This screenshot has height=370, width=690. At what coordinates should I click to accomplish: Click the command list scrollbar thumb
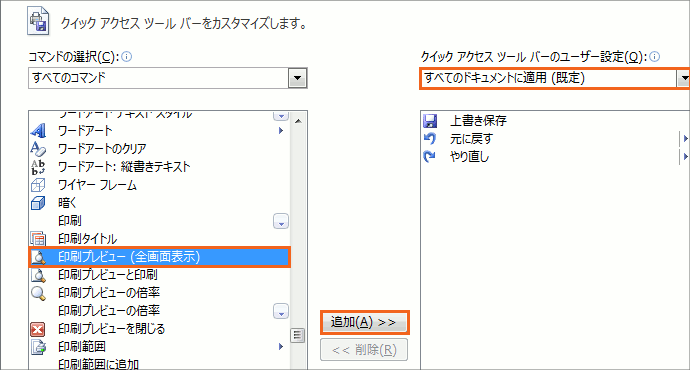point(298,335)
